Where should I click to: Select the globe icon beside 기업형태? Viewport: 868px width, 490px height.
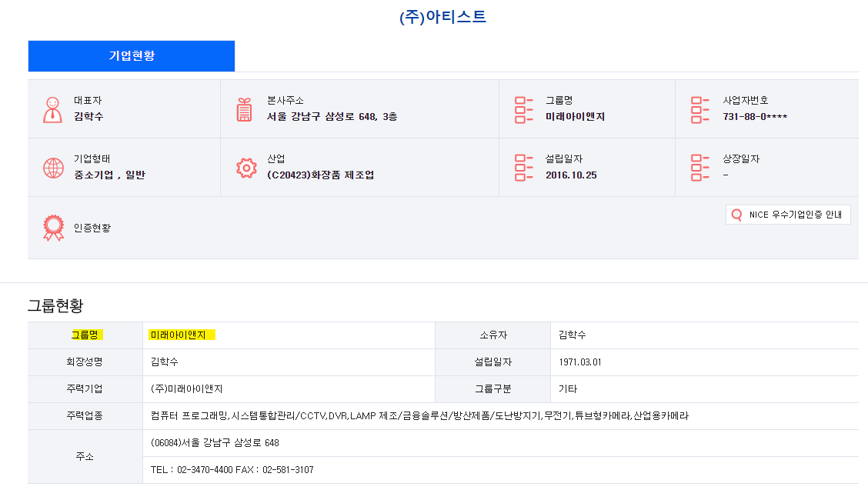pyautogui.click(x=52, y=167)
